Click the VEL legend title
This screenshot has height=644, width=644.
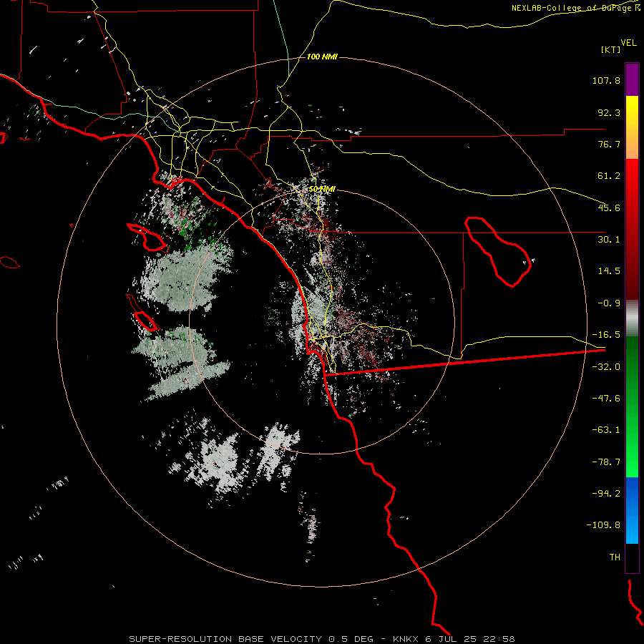[x=628, y=42]
